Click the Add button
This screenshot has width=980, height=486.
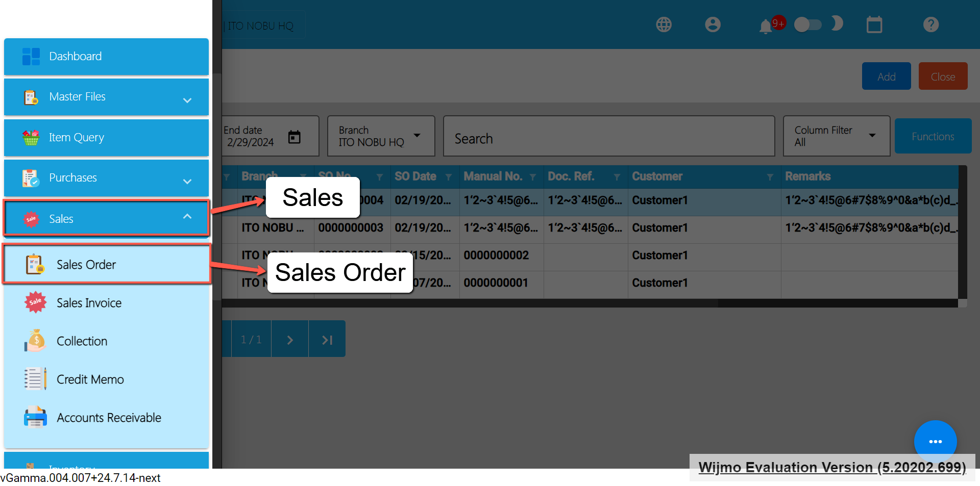[886, 76]
